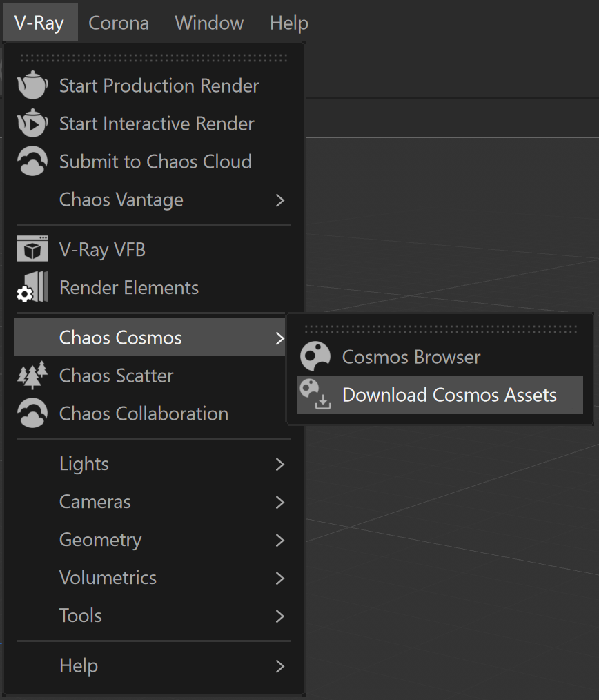
Task: Click the Cosmos Browser planet icon
Action: pos(315,357)
